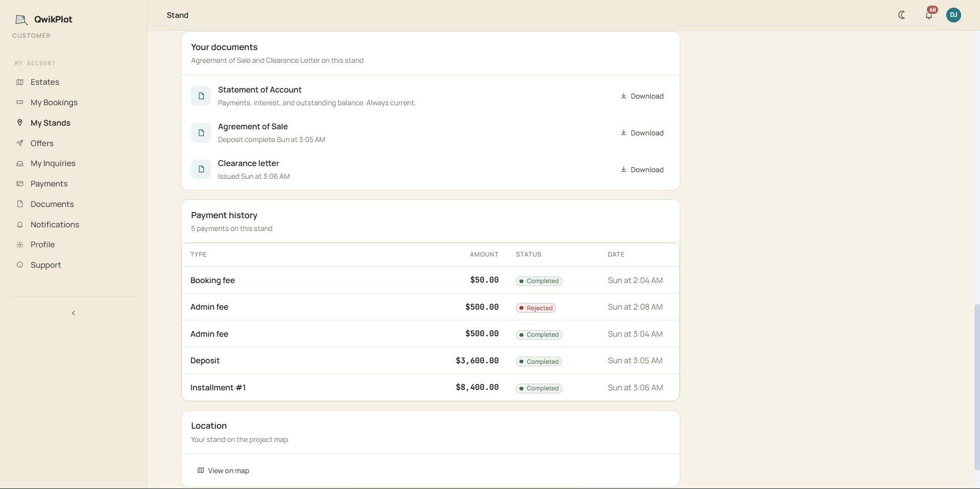Click the Rejected status badge on Admin fee
Screen dimensions: 980x489
click(536, 308)
